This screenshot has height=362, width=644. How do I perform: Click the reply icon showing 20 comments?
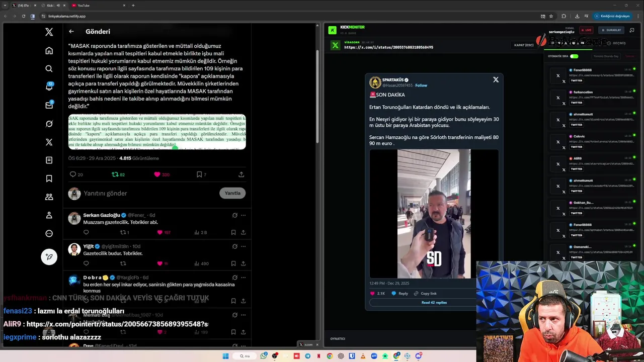click(73, 174)
